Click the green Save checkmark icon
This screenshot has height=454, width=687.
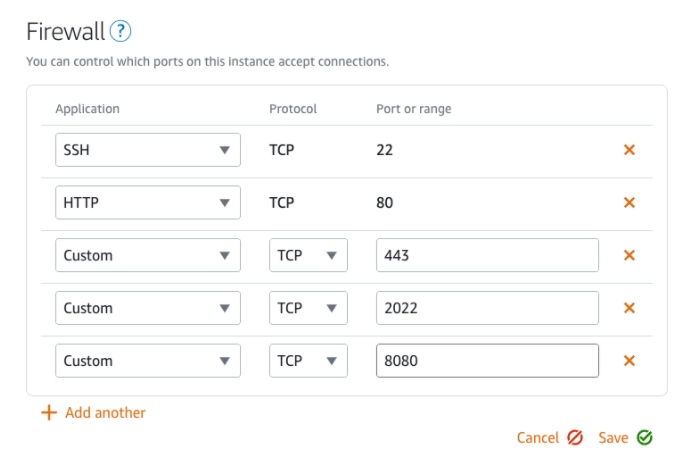coord(645,438)
